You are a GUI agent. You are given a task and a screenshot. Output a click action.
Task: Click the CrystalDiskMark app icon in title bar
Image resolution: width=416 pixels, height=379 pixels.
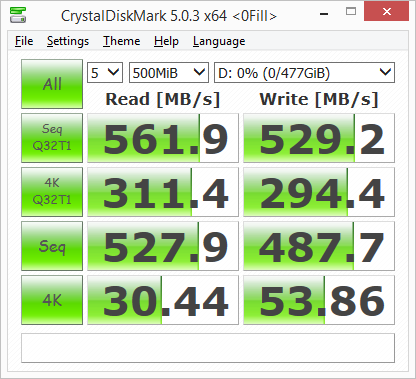18,15
